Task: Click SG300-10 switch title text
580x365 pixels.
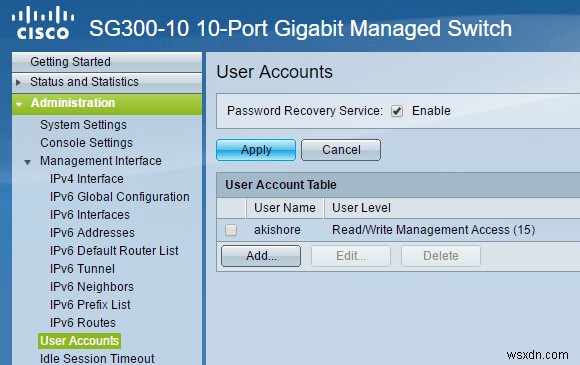Action: [300, 28]
